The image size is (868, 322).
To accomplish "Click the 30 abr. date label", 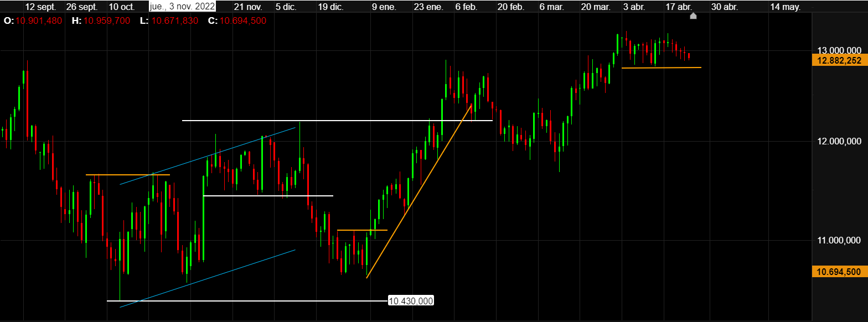I will pos(724,7).
